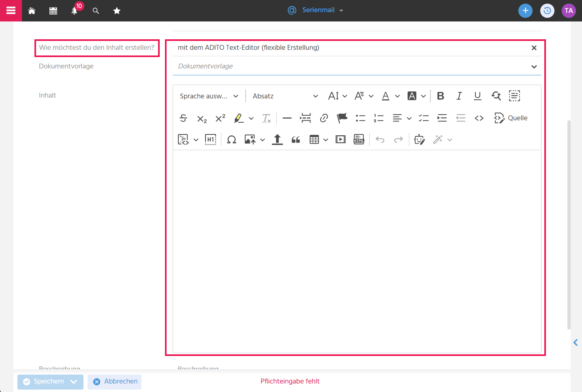
Task: Toggle numbered list
Action: [379, 118]
